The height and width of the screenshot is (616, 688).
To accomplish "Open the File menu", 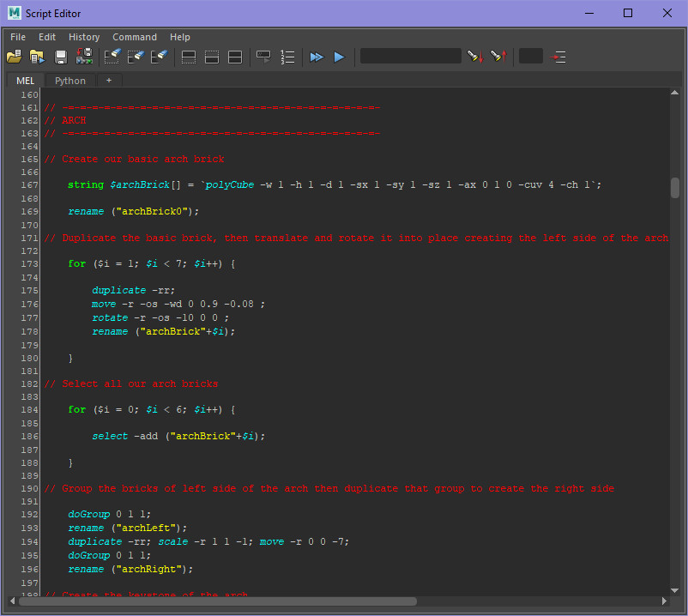I will [18, 37].
